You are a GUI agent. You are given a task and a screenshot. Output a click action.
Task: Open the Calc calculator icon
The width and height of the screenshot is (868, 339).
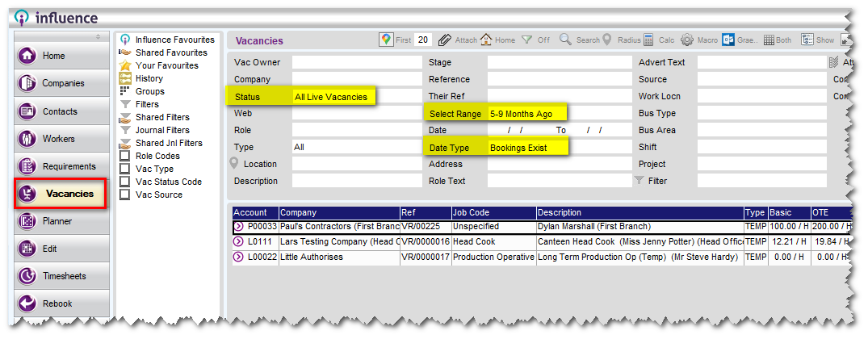[648, 40]
